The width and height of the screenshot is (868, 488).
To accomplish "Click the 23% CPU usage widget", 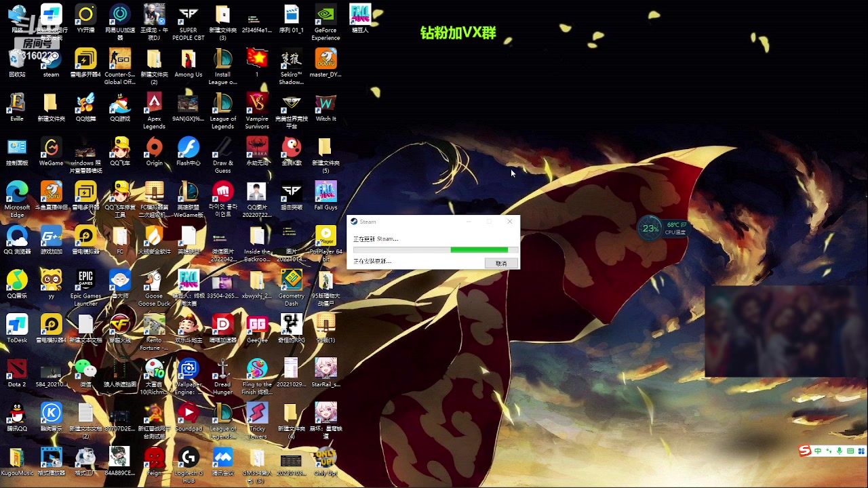I will tap(650, 228).
